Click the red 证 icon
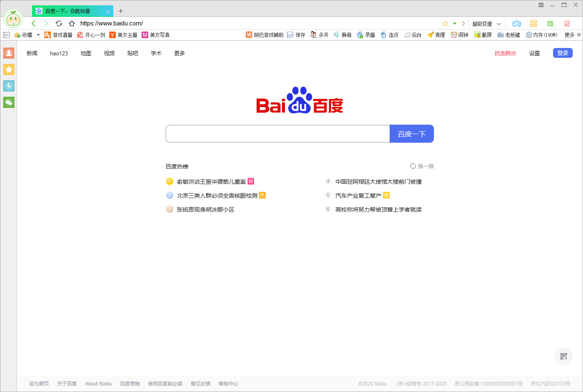Viewport: 583px width, 392px height. pyautogui.click(x=567, y=23)
